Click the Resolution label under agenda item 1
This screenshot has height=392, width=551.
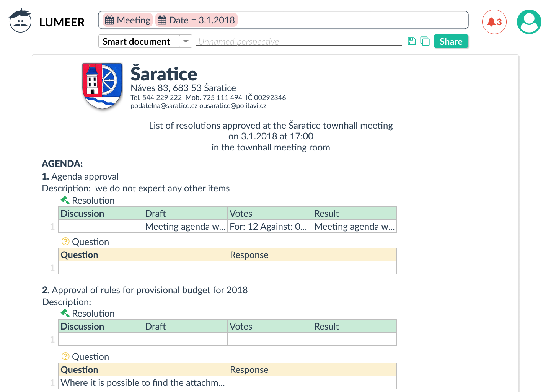[93, 200]
